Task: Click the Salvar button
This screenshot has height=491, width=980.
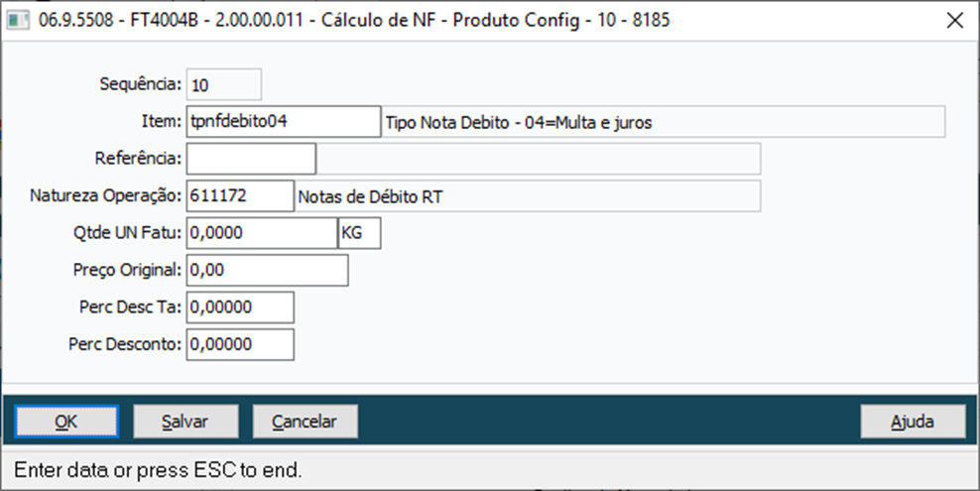Action: 185,421
